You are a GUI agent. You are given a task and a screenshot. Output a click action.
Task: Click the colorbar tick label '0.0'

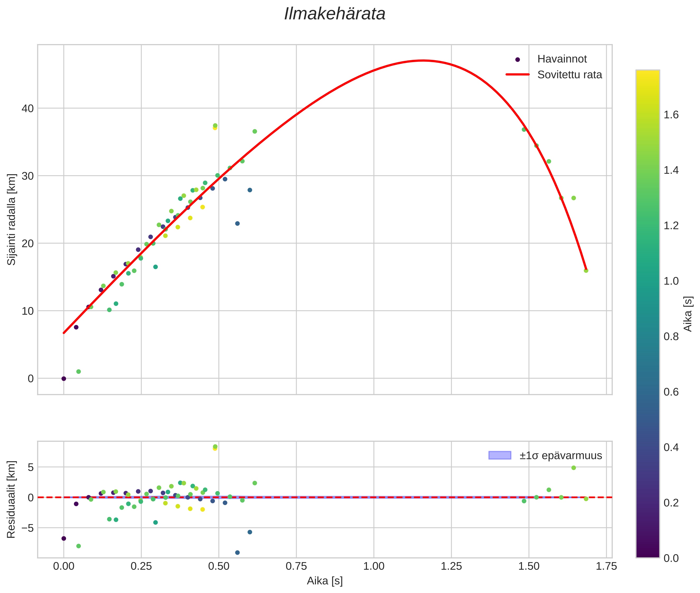pyautogui.click(x=671, y=558)
